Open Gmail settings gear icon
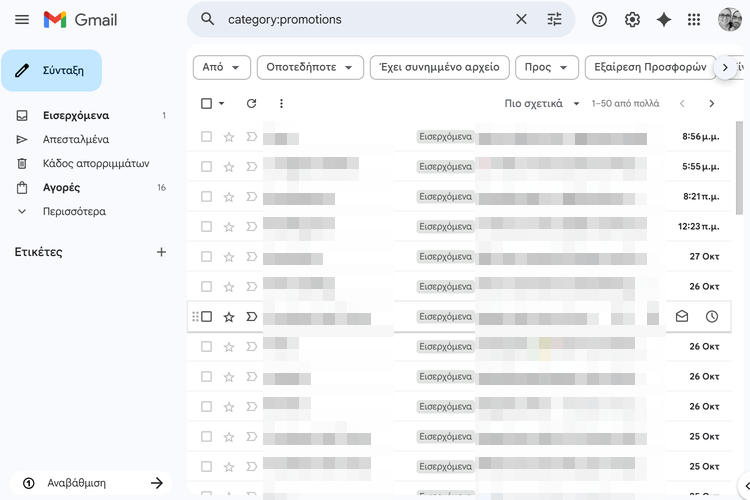Viewport: 750px width, 500px height. (632, 20)
